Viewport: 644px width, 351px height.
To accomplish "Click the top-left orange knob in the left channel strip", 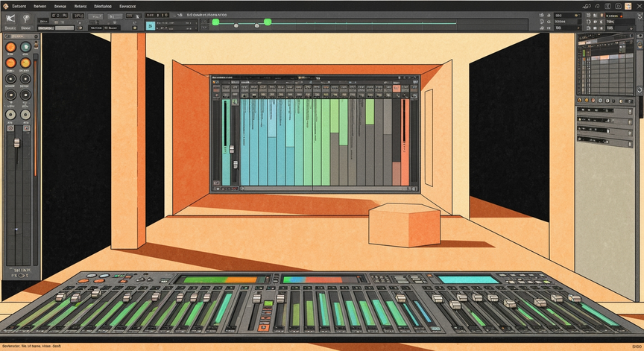I will point(10,47).
